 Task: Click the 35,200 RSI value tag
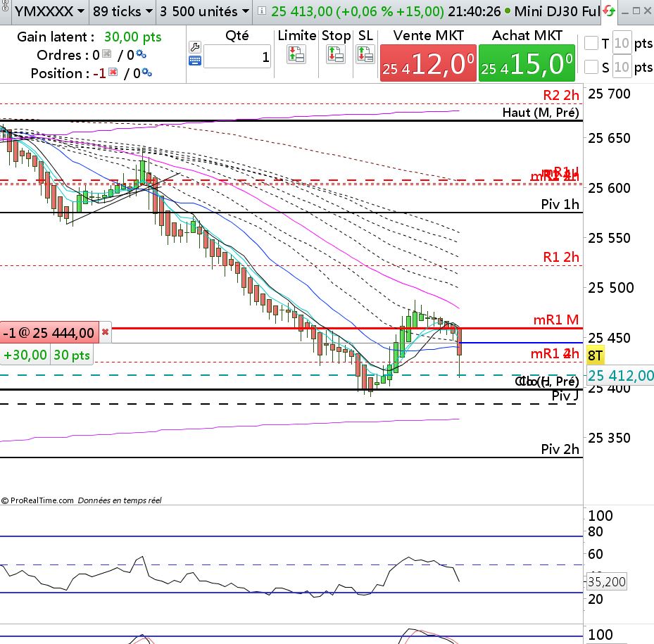click(606, 581)
